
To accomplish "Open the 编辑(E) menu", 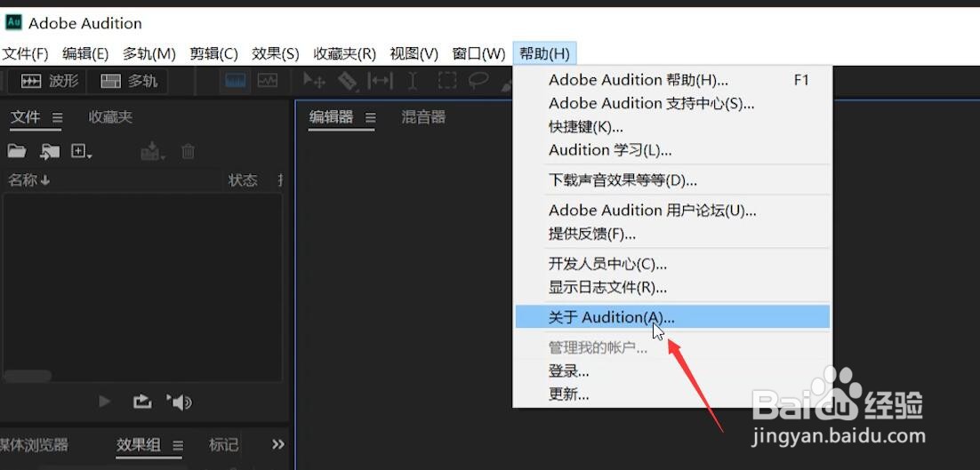I will (85, 53).
